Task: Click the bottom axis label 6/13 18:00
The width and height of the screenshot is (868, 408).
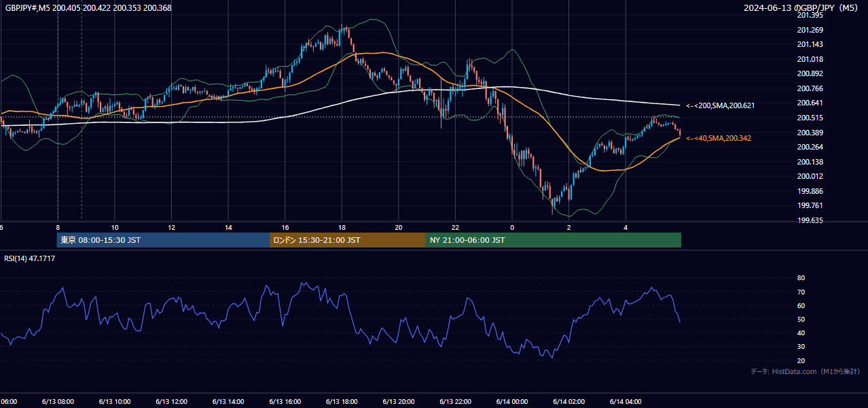Action: click(342, 402)
